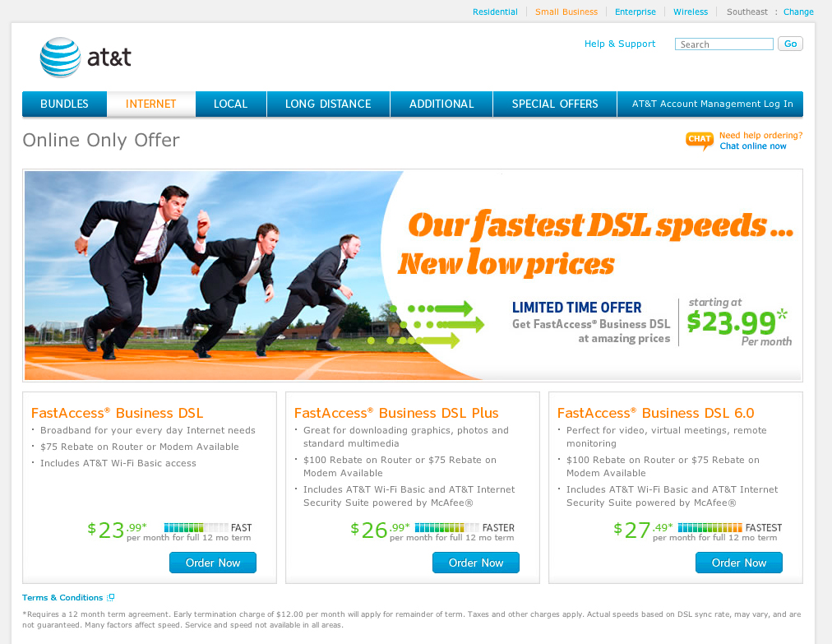This screenshot has width=832, height=644.
Task: Order Now for FastAccess Business DSL
Action: (213, 563)
